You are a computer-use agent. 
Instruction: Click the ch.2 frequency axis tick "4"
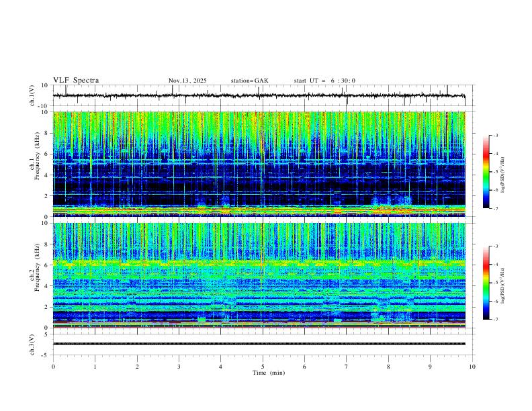coord(48,286)
